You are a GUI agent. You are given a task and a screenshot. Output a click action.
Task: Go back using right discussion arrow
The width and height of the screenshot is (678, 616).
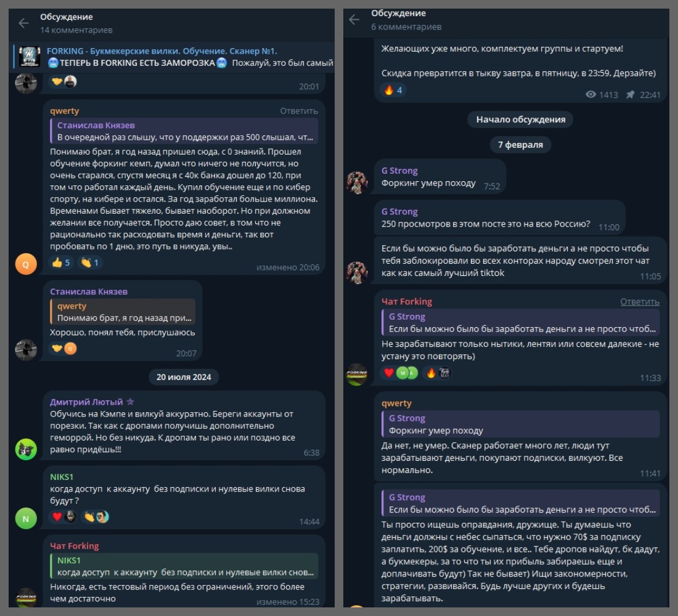click(x=354, y=20)
